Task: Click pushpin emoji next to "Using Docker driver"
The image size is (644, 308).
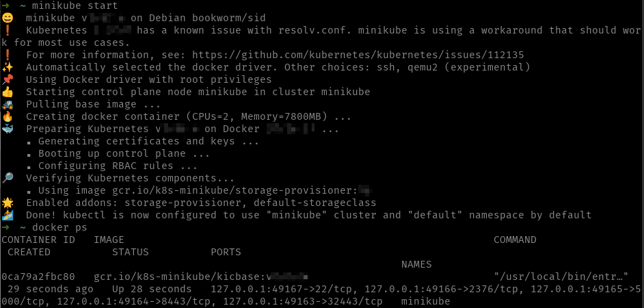Action: (8, 79)
